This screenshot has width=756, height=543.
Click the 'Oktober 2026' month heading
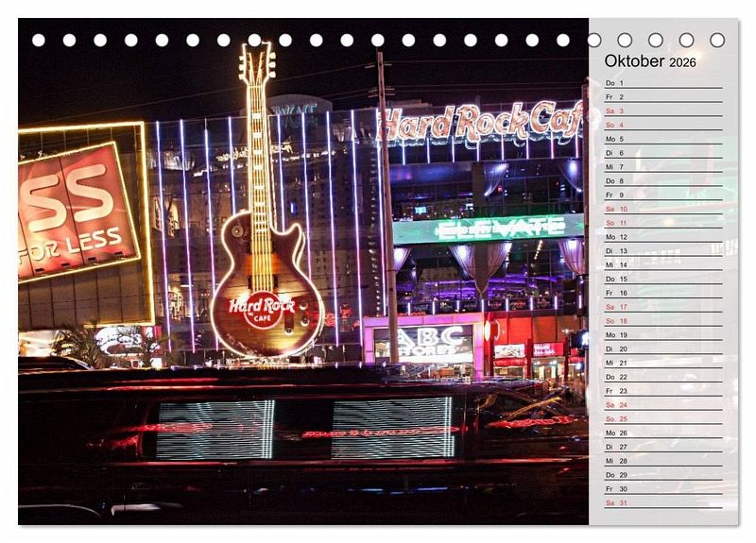coord(650,61)
